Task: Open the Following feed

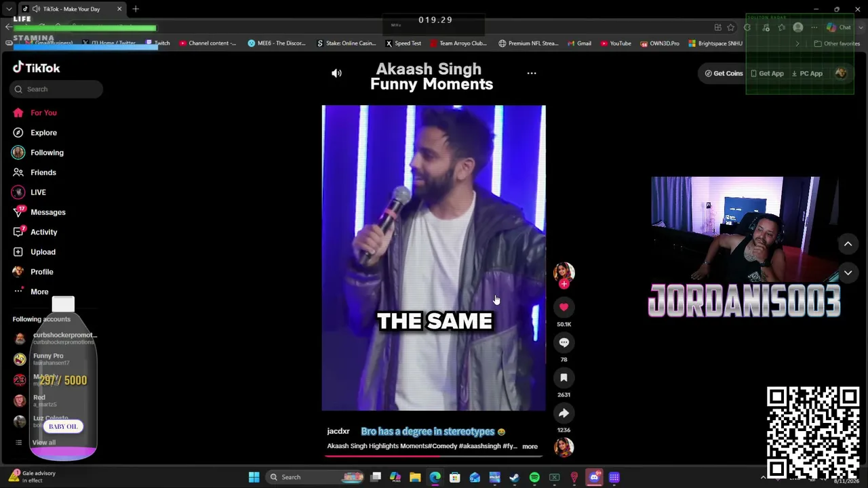Action: [x=38, y=152]
